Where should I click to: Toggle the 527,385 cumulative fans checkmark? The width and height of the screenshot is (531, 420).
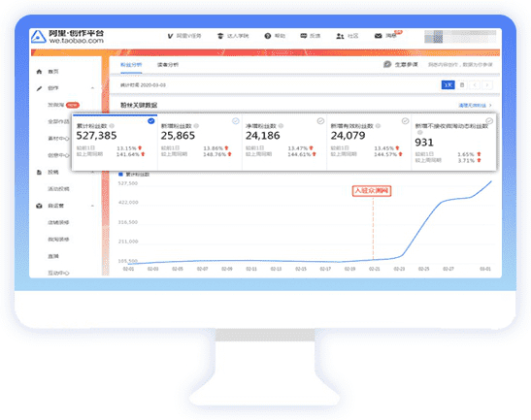pos(151,121)
